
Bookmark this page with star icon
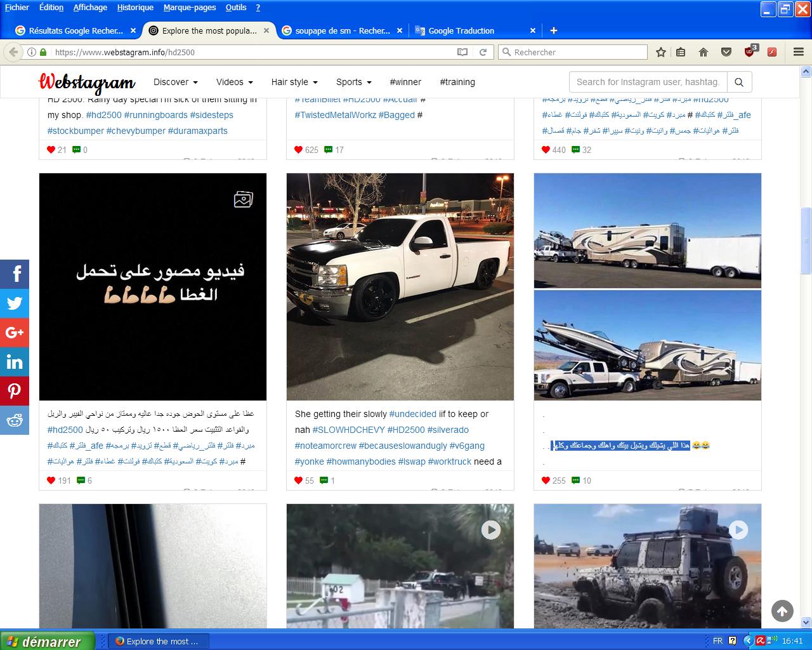tap(660, 52)
